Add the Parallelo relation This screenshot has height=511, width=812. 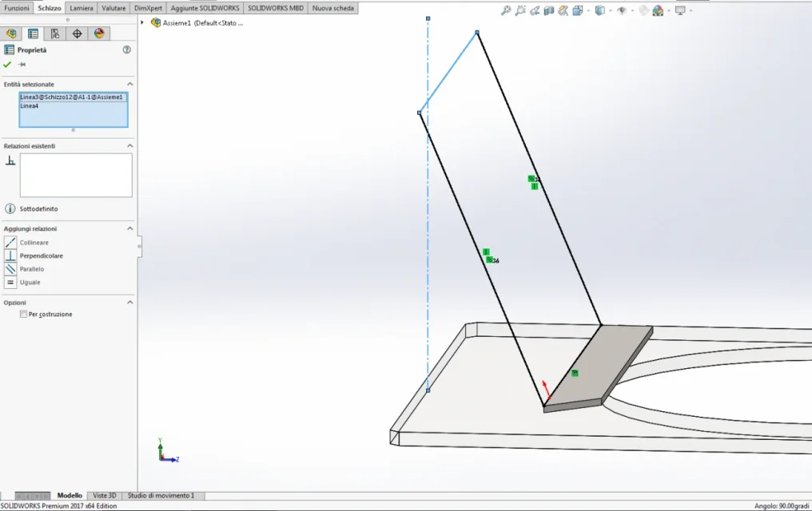point(32,269)
